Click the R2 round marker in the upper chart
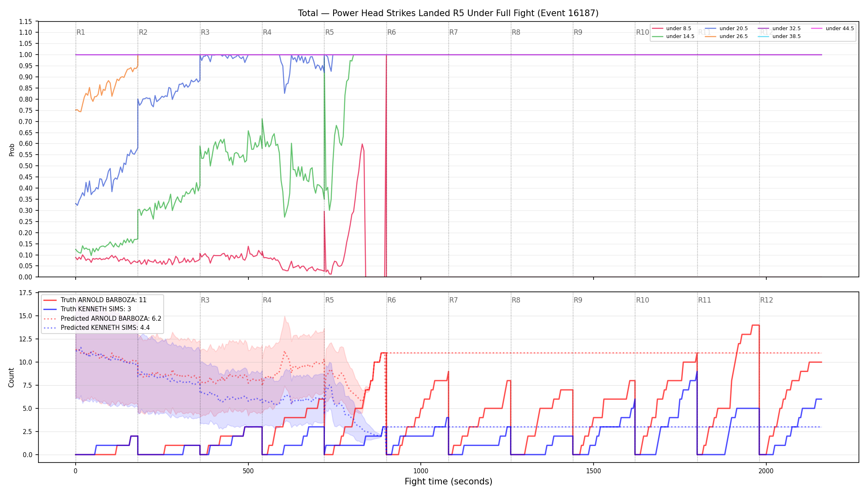 (143, 32)
